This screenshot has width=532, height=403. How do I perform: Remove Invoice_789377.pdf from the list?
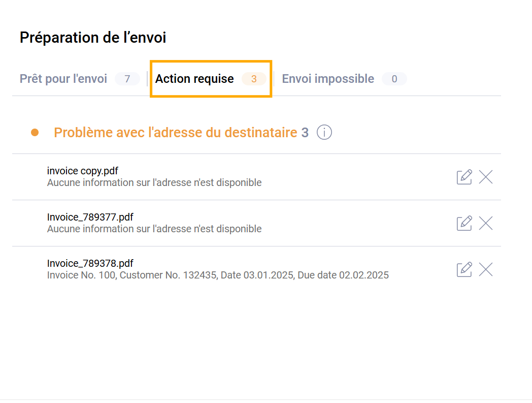click(486, 223)
